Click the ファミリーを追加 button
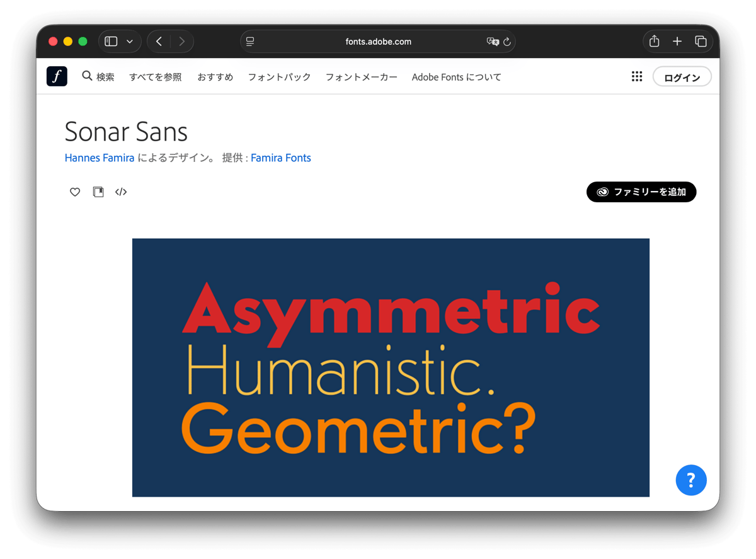The height and width of the screenshot is (559, 756). pyautogui.click(x=641, y=192)
